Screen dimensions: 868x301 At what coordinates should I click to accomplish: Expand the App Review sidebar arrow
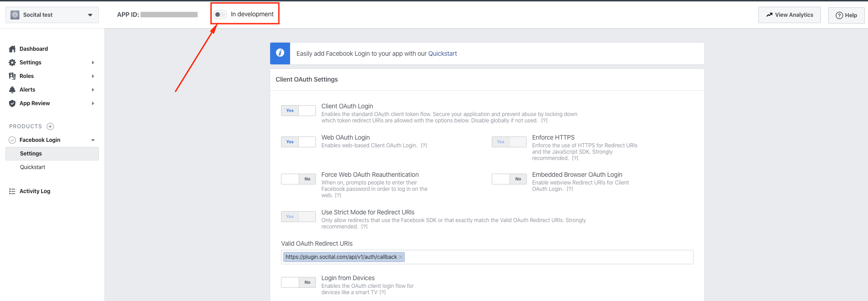tap(93, 103)
